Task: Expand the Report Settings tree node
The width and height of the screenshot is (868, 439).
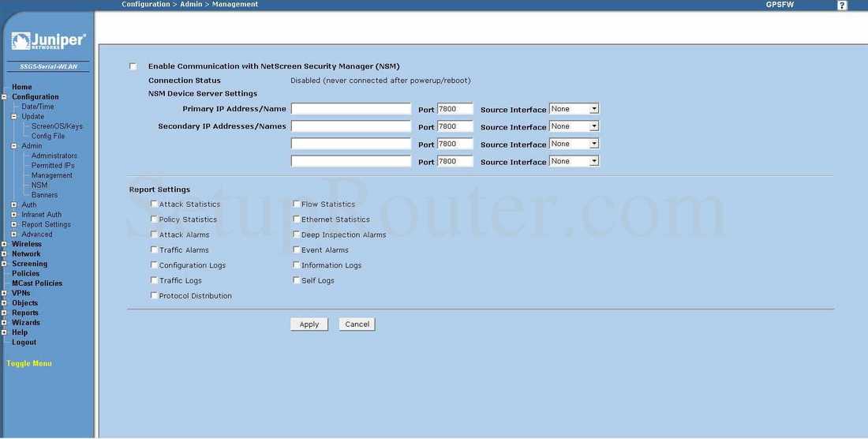Action: [14, 225]
